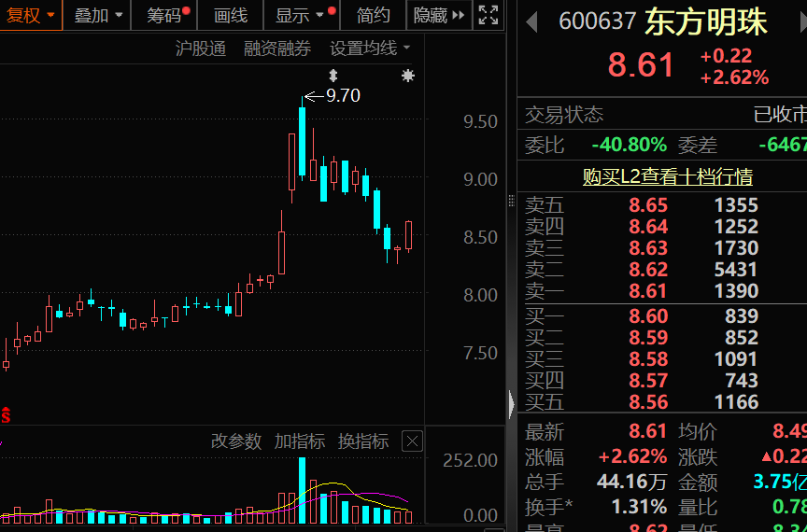
Task: Close the volume indicator panel
Action: [x=412, y=441]
